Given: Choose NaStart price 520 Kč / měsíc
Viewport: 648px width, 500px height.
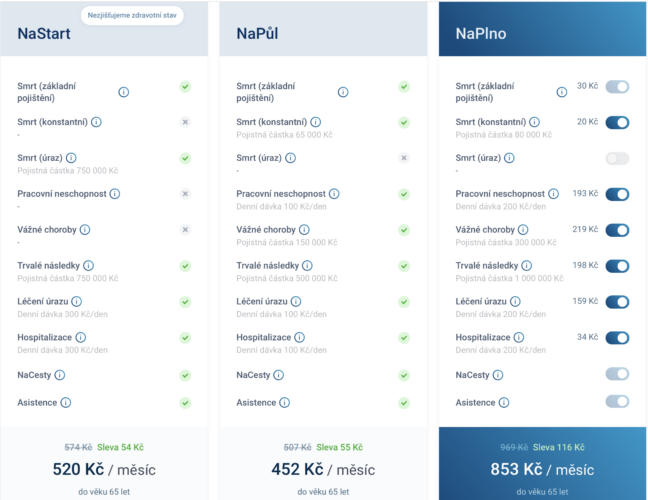Looking at the screenshot, I should tap(104, 469).
